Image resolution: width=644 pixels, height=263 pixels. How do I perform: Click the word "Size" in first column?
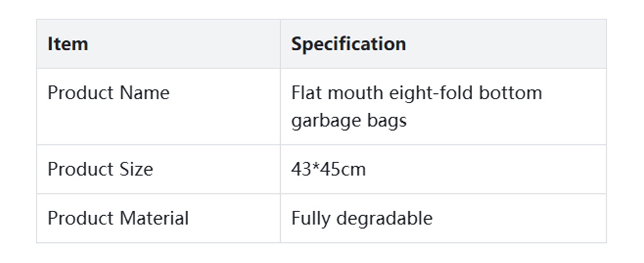pyautogui.click(x=136, y=170)
